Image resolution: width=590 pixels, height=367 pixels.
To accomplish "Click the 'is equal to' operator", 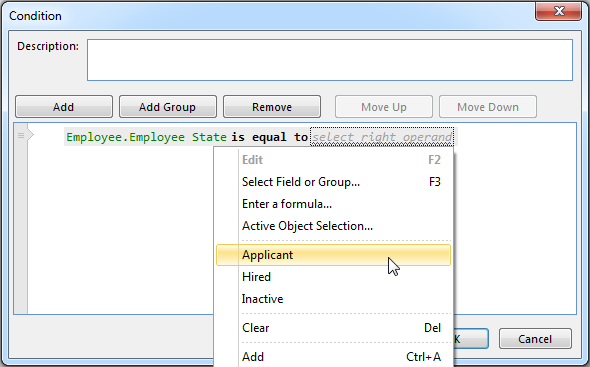I will click(x=269, y=137).
